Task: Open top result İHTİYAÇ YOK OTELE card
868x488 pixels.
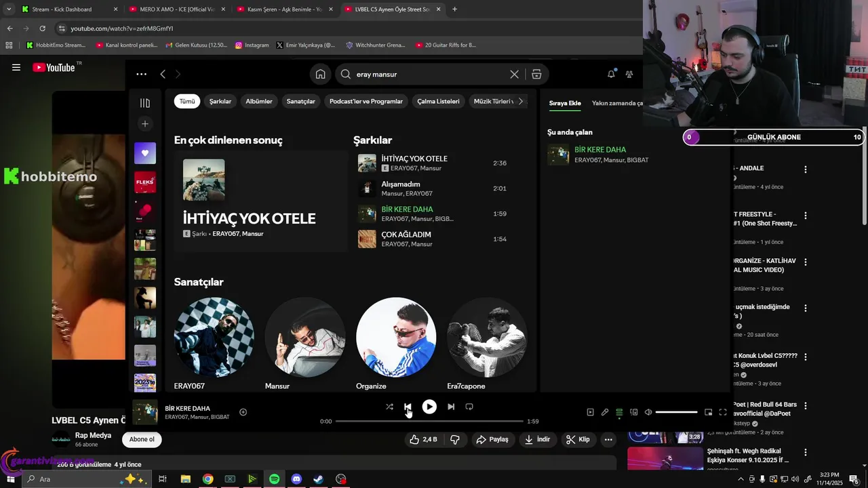Action: 261,201
